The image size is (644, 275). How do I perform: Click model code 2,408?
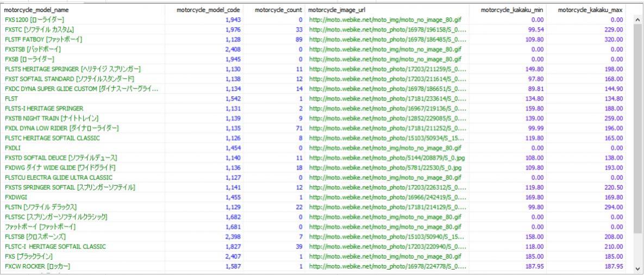(233, 49)
